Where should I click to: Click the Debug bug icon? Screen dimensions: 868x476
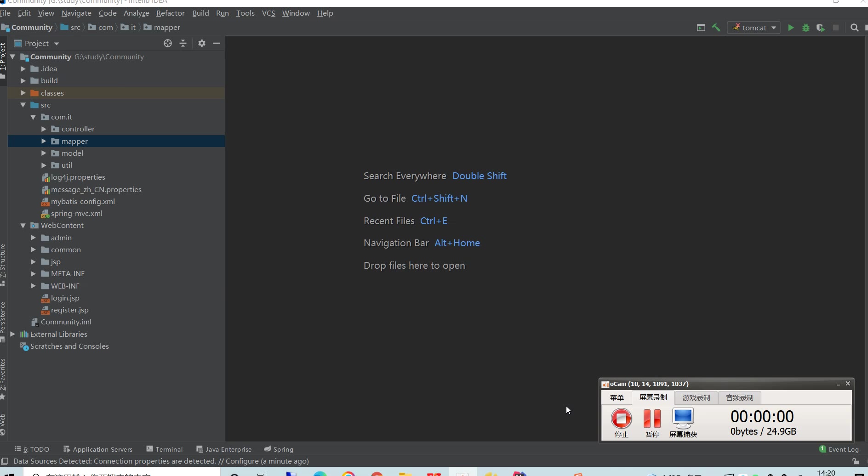(805, 28)
